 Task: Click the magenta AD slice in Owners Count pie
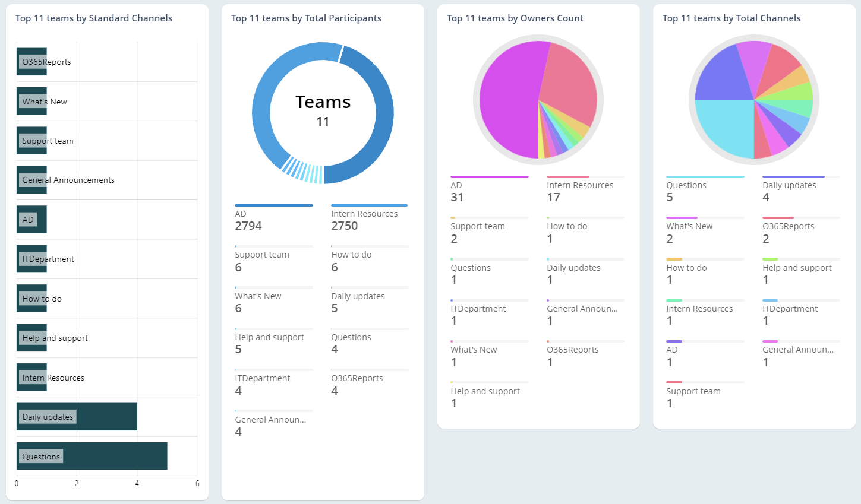pyautogui.click(x=505, y=101)
